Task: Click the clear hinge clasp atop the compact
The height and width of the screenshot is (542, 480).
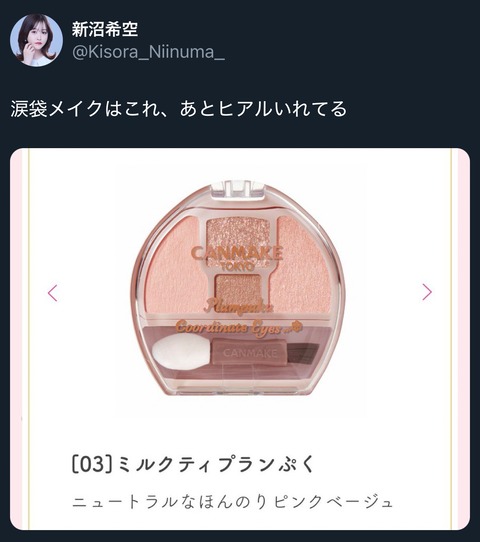Action: click(237, 190)
